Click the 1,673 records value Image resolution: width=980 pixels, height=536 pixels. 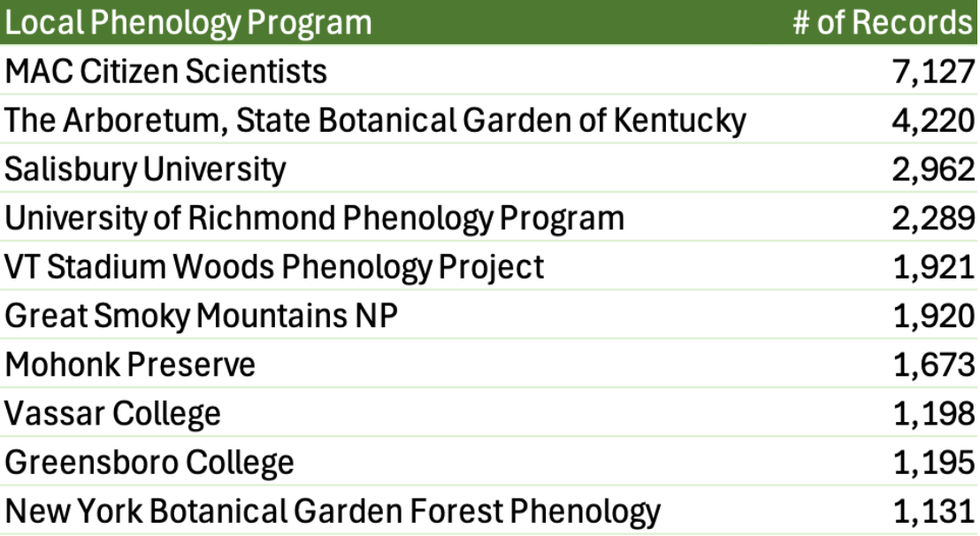click(x=932, y=364)
